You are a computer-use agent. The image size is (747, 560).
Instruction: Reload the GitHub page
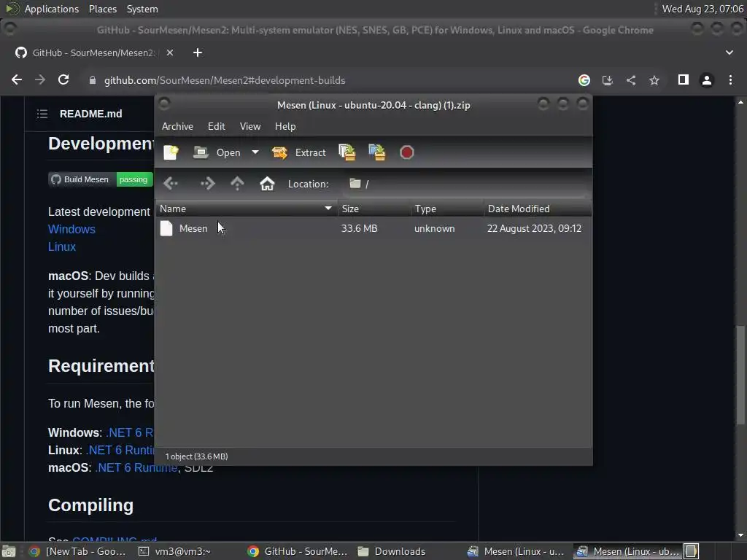tap(63, 80)
